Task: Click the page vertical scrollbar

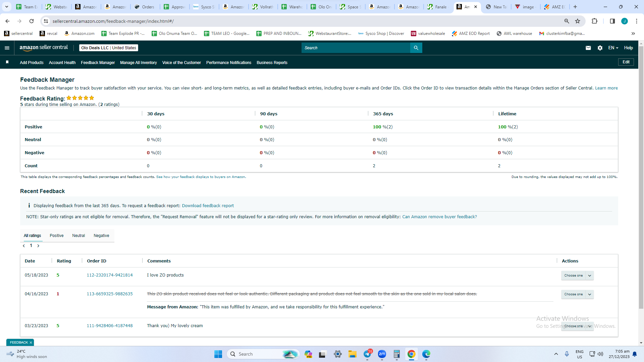Action: pyautogui.click(x=641, y=178)
